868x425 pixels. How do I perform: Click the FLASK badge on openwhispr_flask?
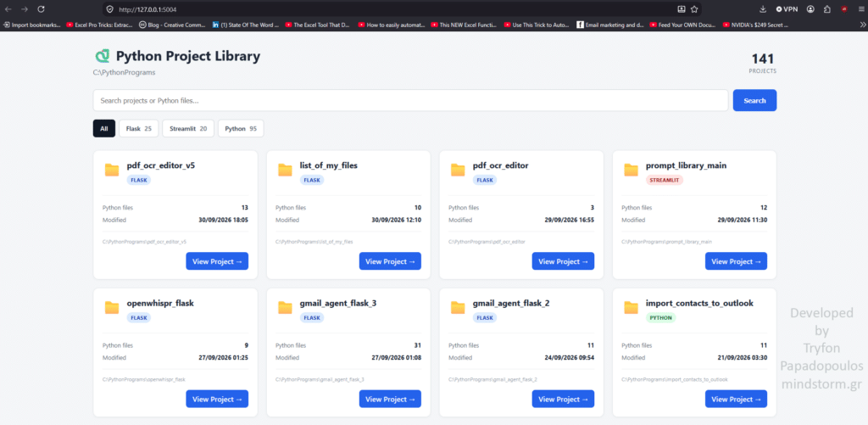(139, 318)
